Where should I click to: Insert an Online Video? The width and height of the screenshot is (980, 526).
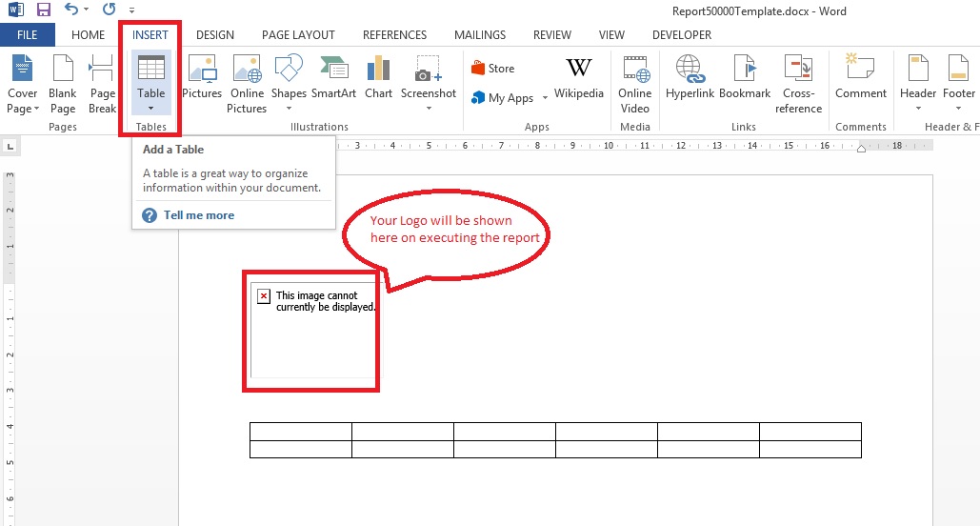pos(635,84)
